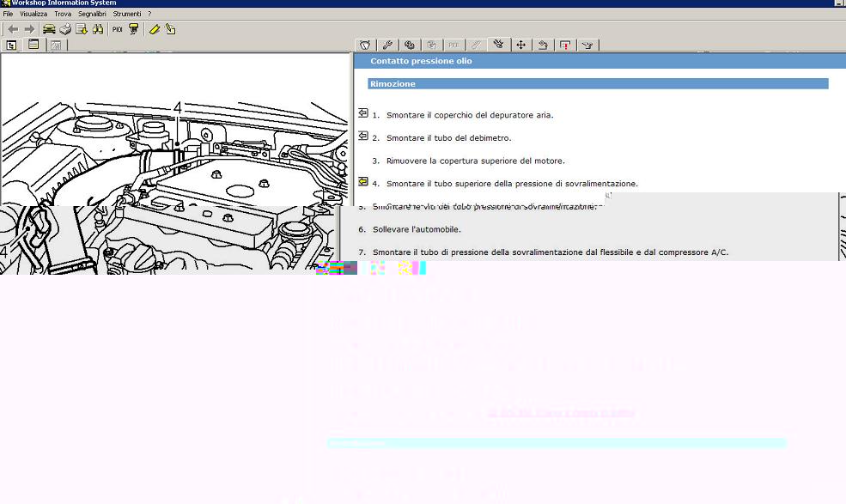Click the pencil note icon
The width and height of the screenshot is (846, 504).
point(171,29)
